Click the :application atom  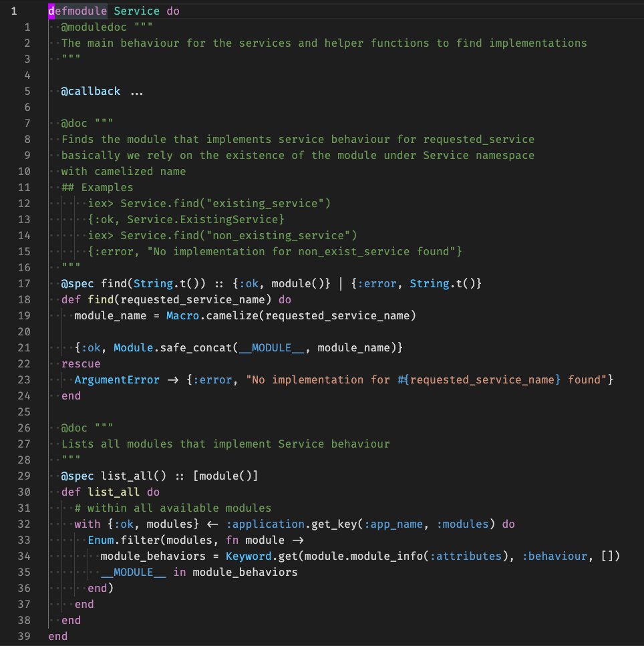[265, 524]
